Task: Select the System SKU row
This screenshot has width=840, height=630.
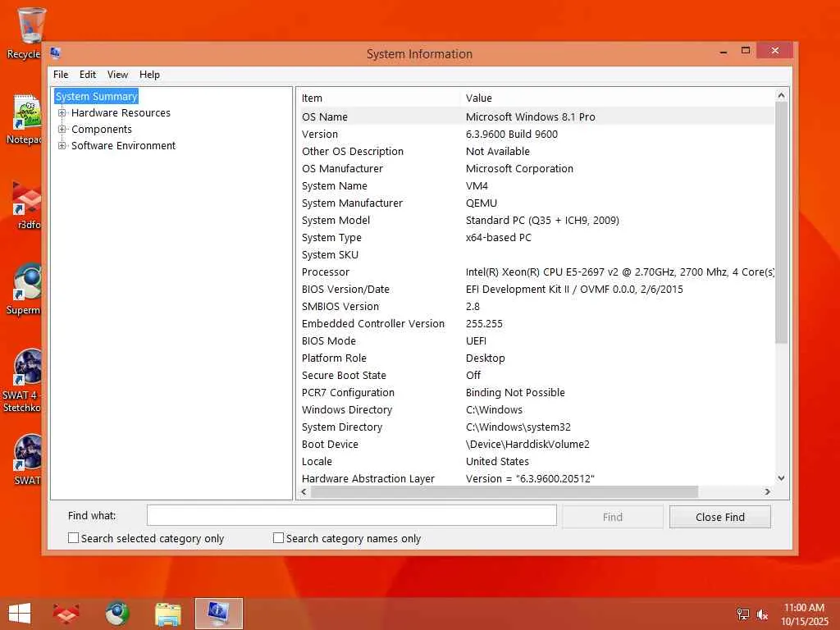Action: click(x=536, y=254)
